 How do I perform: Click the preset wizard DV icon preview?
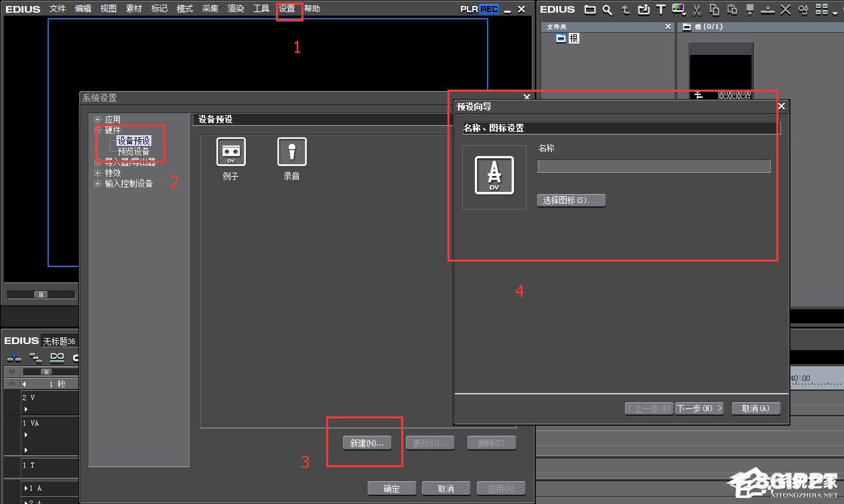pos(494,175)
